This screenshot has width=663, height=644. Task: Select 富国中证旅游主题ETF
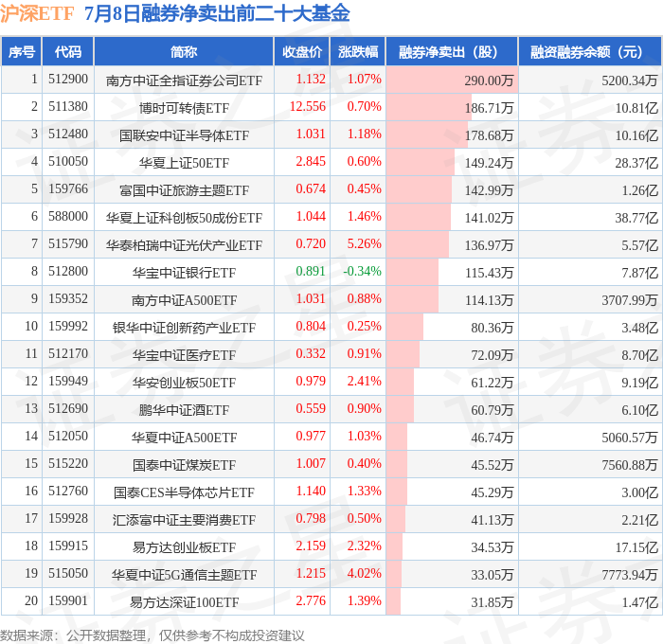(184, 190)
